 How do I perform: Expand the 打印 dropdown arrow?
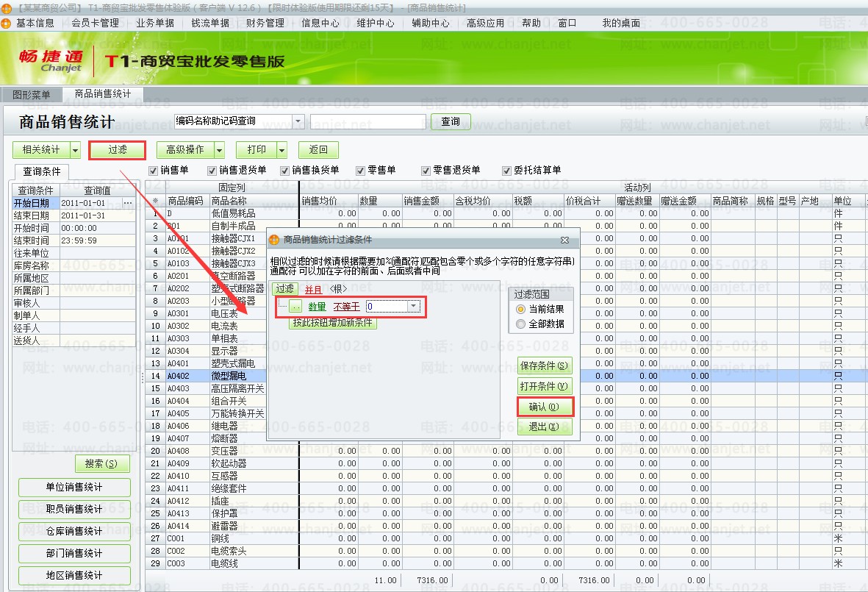[281, 150]
